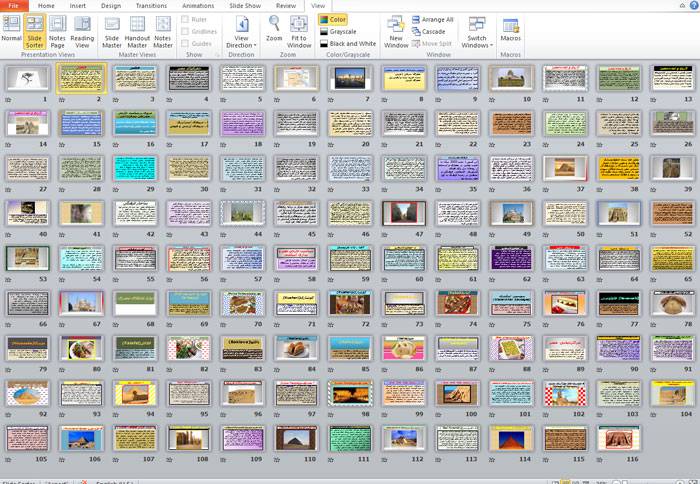This screenshot has width=700, height=484.
Task: Click Fit to Window
Action: [299, 31]
